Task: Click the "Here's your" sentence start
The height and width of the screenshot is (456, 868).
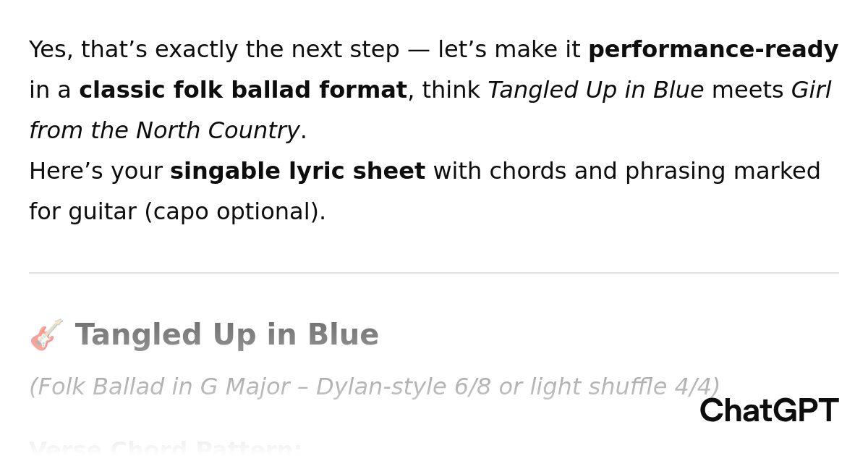Action: click(95, 172)
